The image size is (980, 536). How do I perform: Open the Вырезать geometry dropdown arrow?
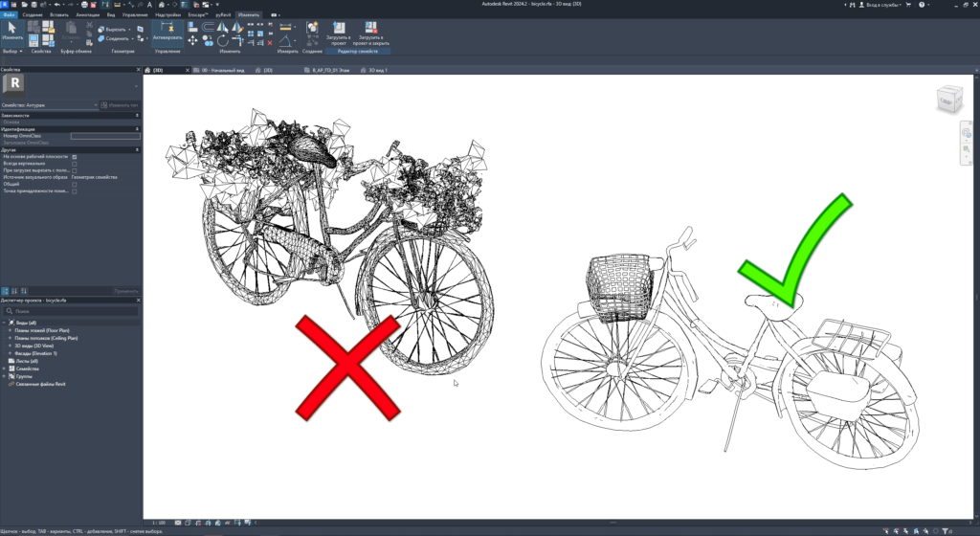click(x=129, y=30)
